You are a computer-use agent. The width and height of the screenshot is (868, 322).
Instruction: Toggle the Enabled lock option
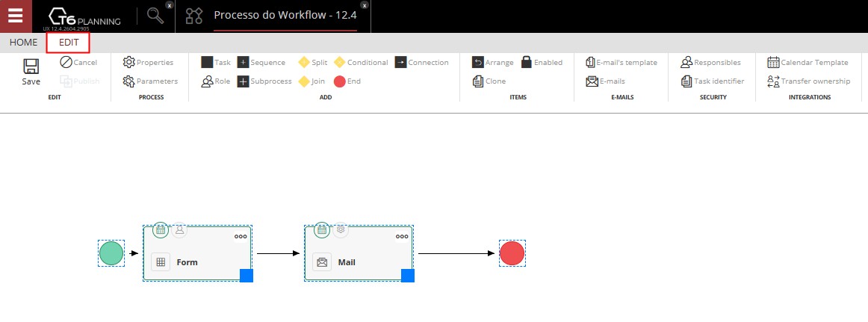pos(542,63)
